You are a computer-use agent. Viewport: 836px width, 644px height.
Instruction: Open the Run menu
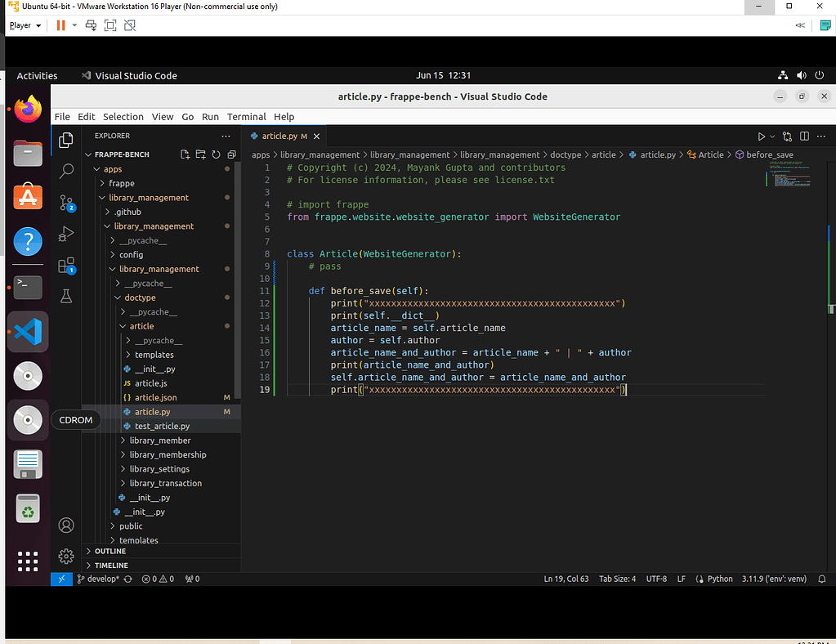210,117
